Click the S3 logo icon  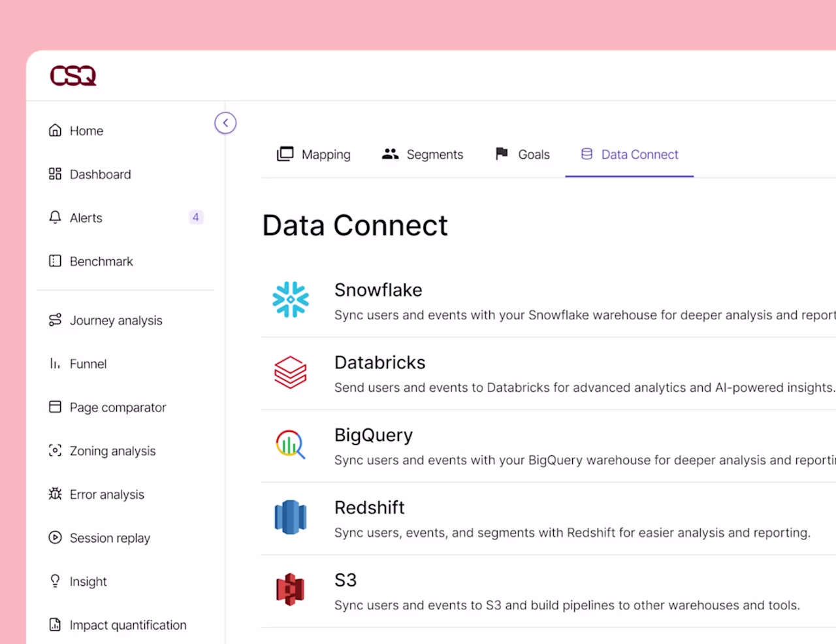tap(291, 589)
